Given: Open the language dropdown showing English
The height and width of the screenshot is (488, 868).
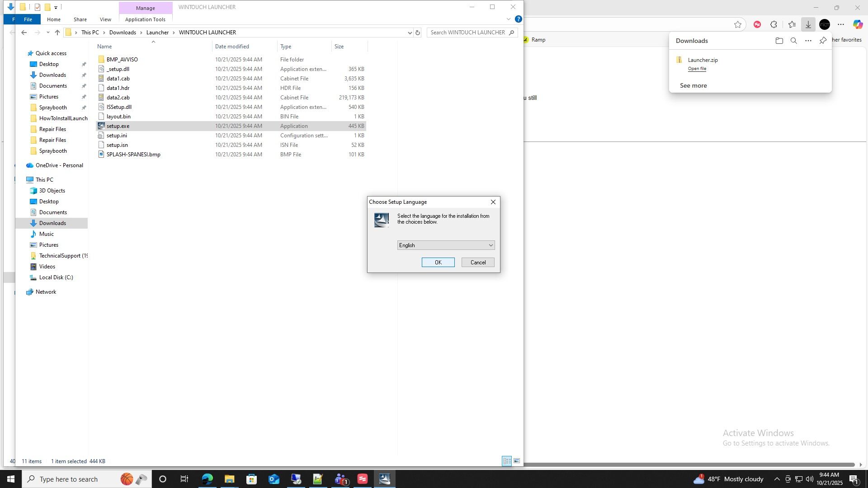Looking at the screenshot, I should coord(446,245).
